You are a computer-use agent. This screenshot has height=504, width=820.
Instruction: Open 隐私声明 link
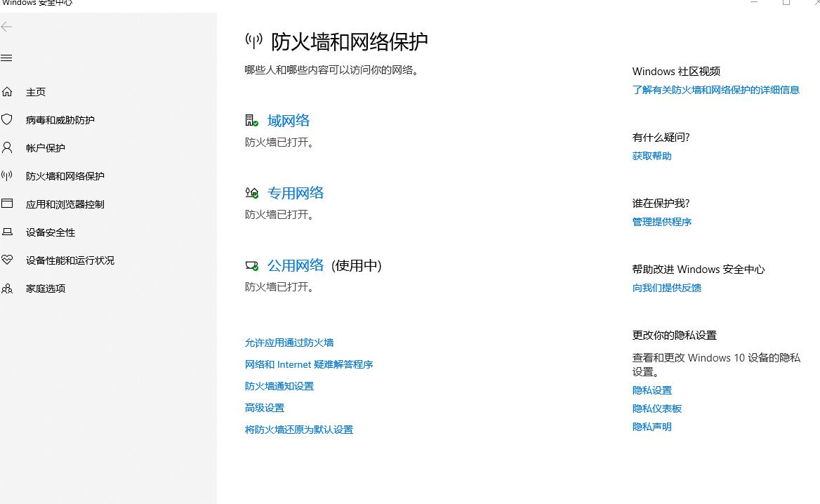point(652,427)
